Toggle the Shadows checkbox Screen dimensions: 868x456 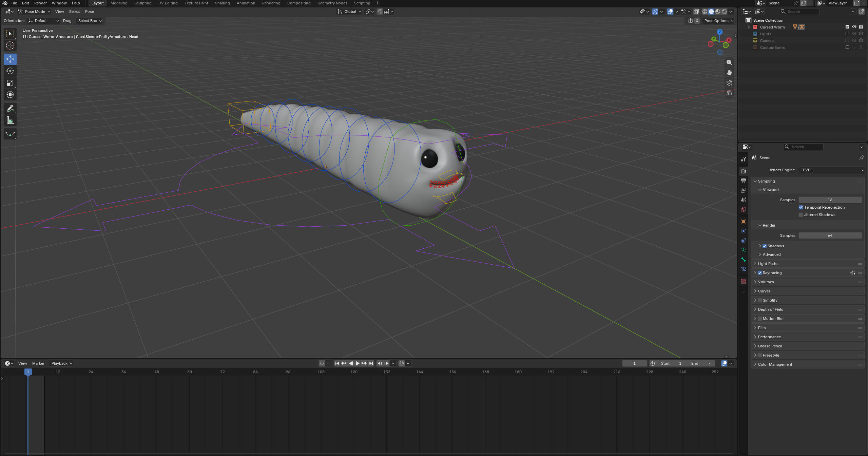point(765,246)
